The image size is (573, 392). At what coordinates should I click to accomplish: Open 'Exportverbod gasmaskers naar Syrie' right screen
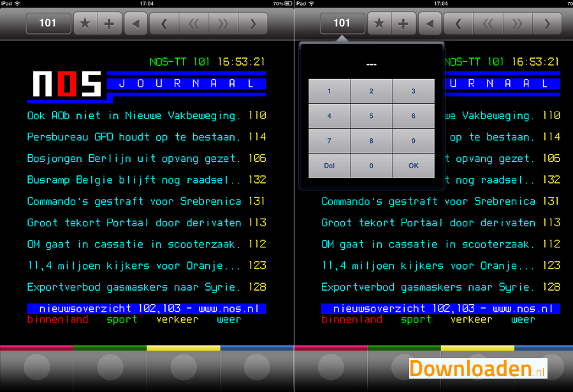(440, 287)
